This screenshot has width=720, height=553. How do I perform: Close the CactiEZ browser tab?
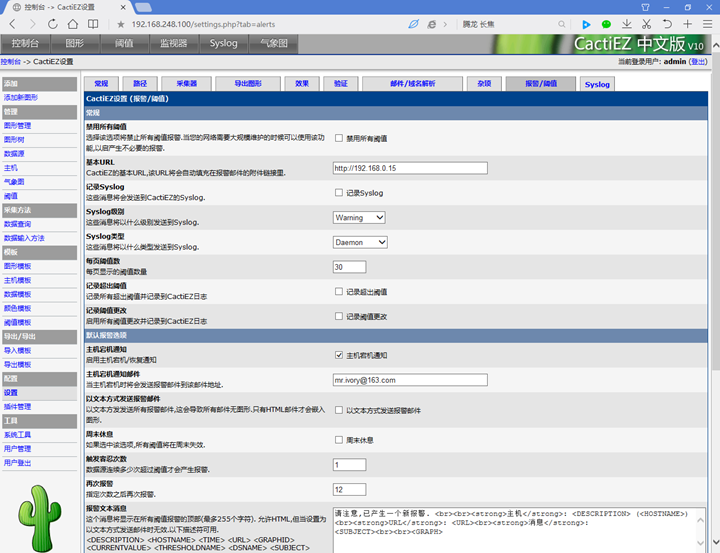[123, 7]
